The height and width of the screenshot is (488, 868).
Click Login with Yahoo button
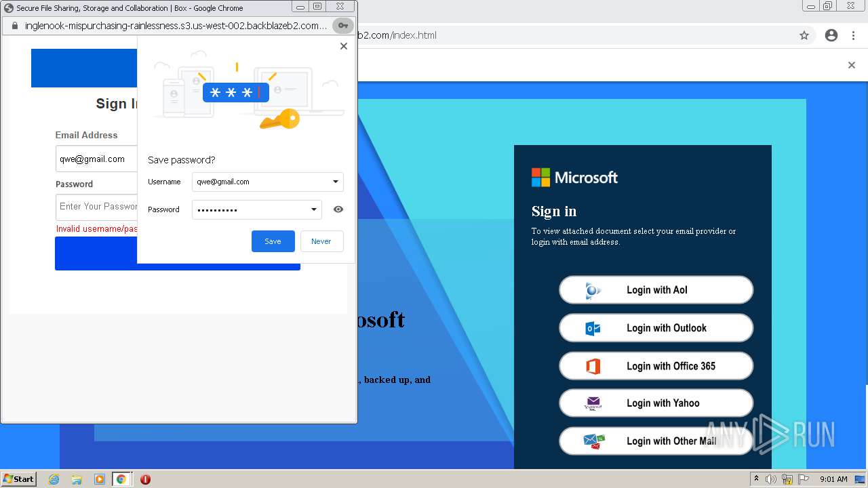(x=656, y=403)
